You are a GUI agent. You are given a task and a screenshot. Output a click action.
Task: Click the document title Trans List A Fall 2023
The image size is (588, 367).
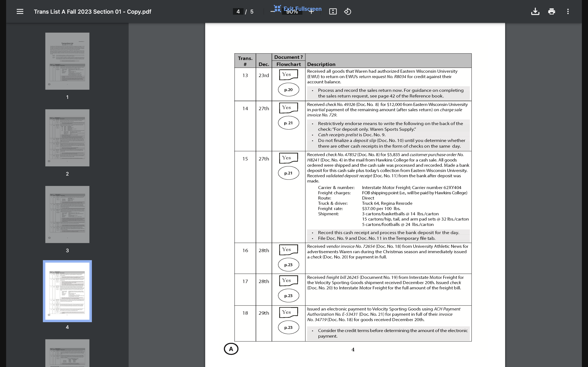(x=92, y=12)
